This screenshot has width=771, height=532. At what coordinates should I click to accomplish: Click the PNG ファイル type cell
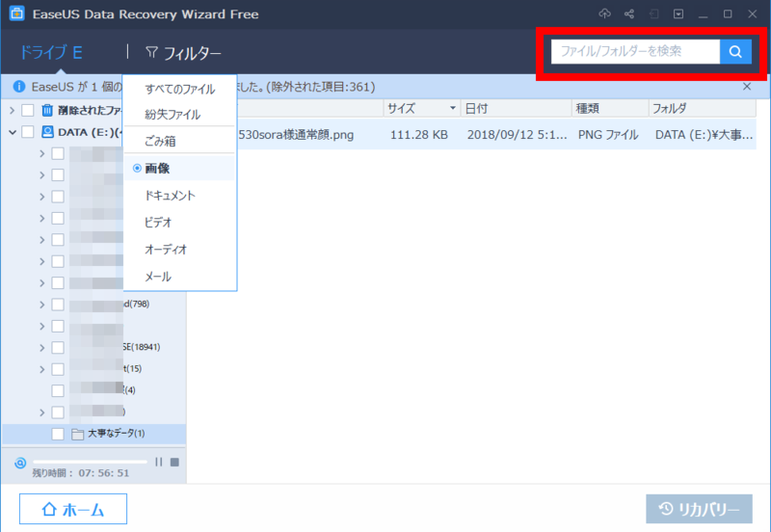click(x=608, y=135)
